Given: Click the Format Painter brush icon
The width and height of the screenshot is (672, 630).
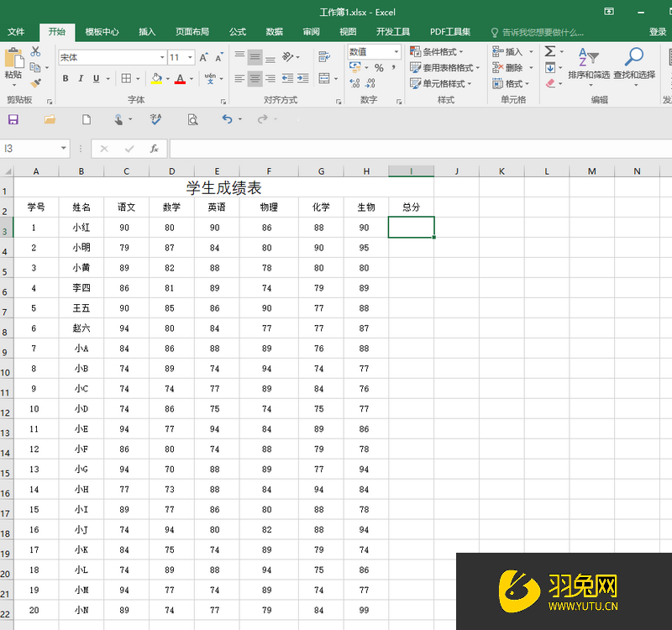Looking at the screenshot, I should pos(35,82).
